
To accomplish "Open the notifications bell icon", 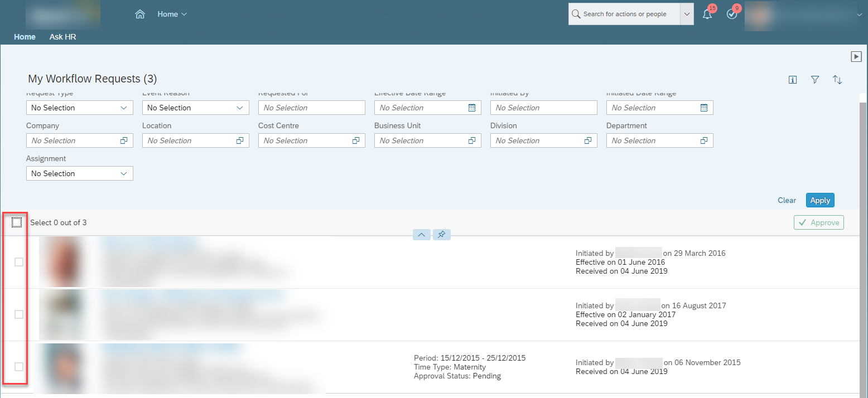I will (x=707, y=14).
